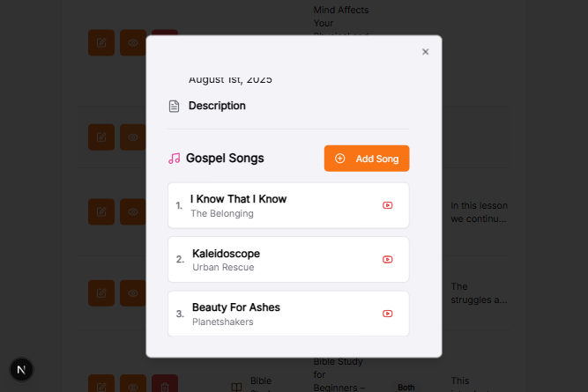Select the I Know That I Know song title
588x392 pixels.
(x=239, y=199)
